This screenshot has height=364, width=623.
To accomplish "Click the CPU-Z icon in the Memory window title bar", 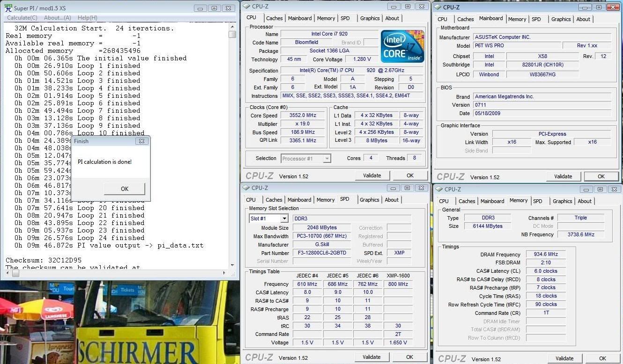I will [439, 189].
